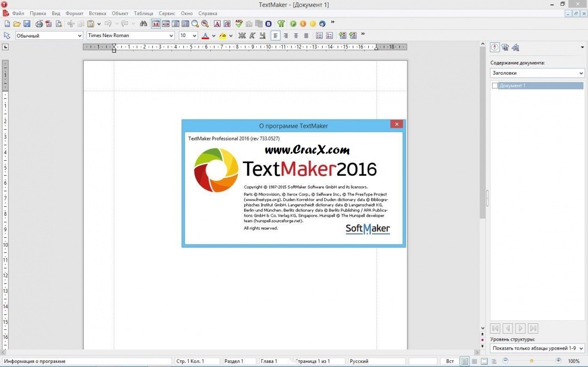Open the font size dropdown showing 10
588x367 pixels.
pyautogui.click(x=189, y=35)
